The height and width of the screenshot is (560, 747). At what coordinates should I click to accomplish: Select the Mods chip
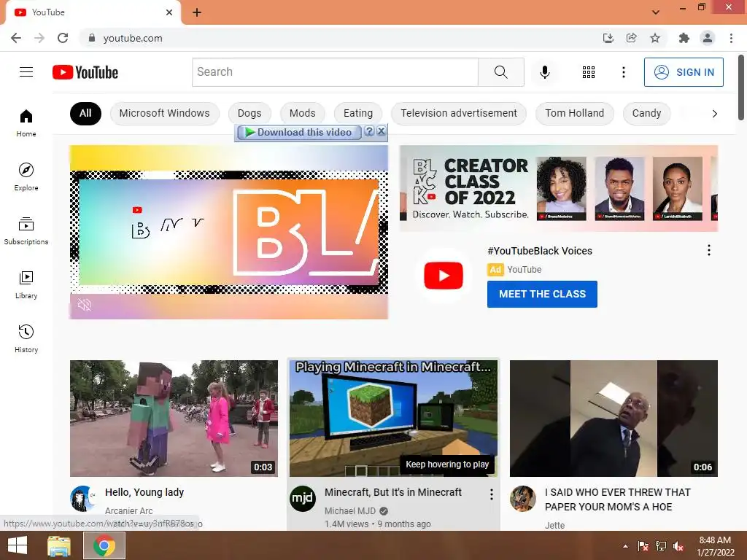(303, 113)
